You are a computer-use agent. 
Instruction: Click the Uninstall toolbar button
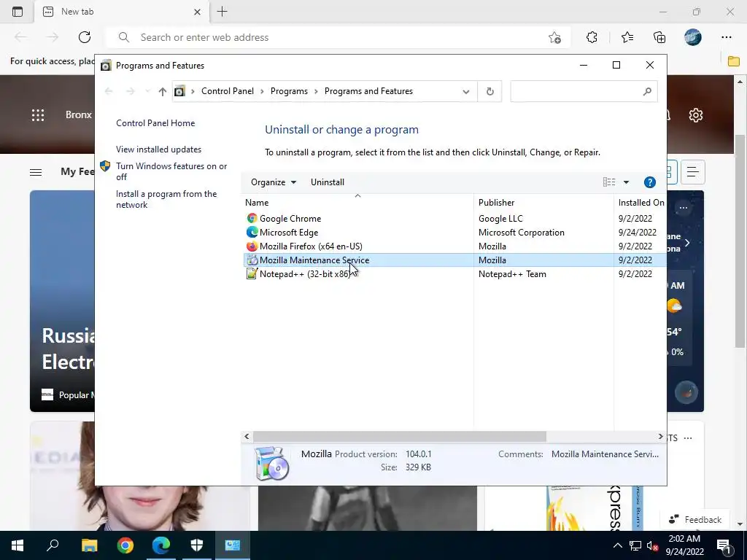(x=328, y=182)
